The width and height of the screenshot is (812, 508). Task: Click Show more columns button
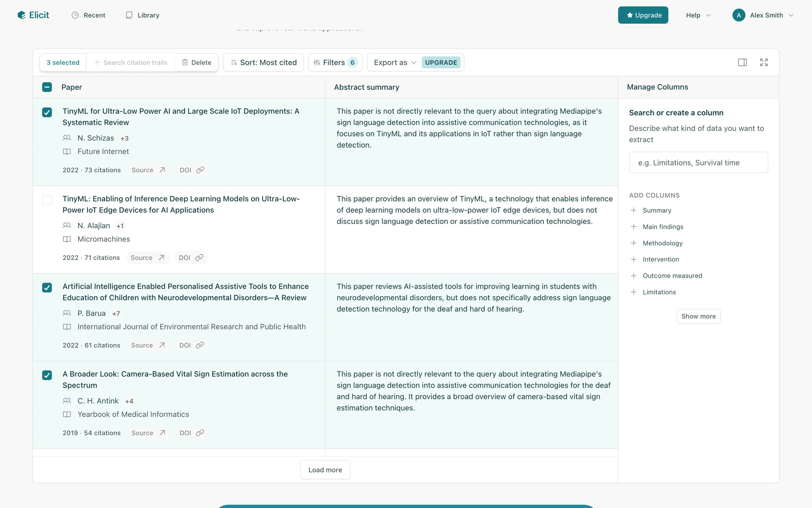698,316
